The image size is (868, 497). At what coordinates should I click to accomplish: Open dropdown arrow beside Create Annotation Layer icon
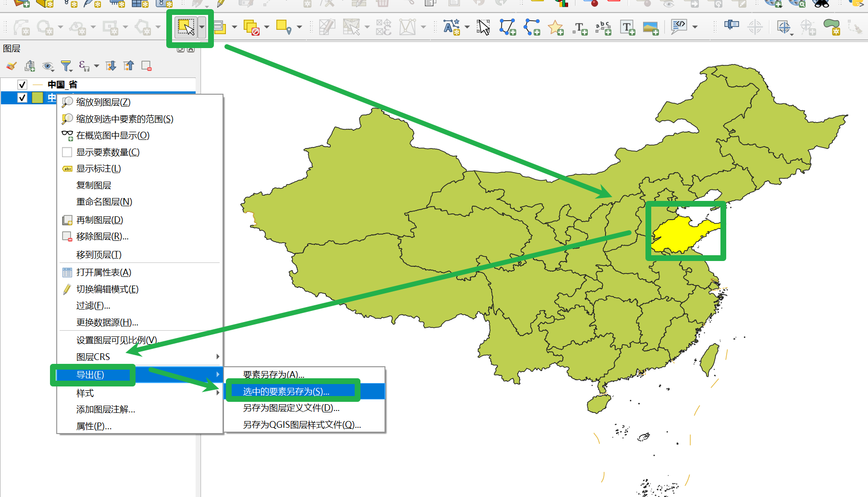(467, 27)
